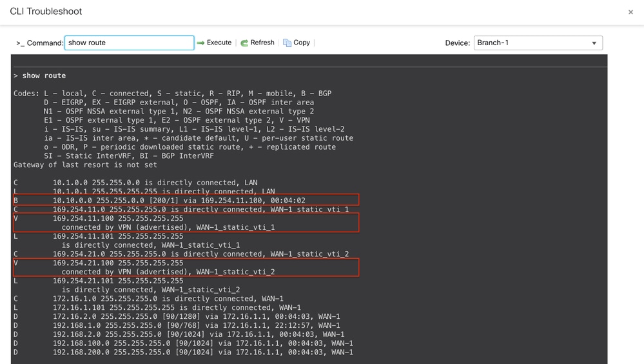Image resolution: width=644 pixels, height=364 pixels.
Task: Close the CLI Troubleshoot dialog
Action: tap(630, 12)
